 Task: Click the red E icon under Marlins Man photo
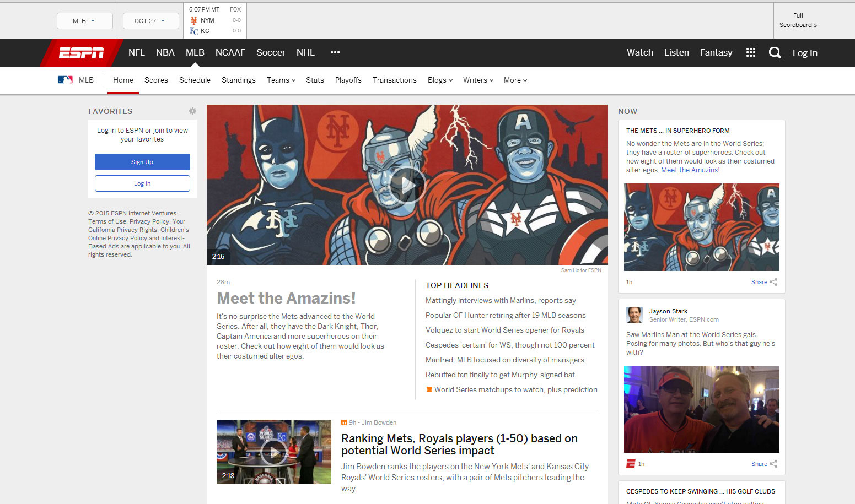(631, 464)
